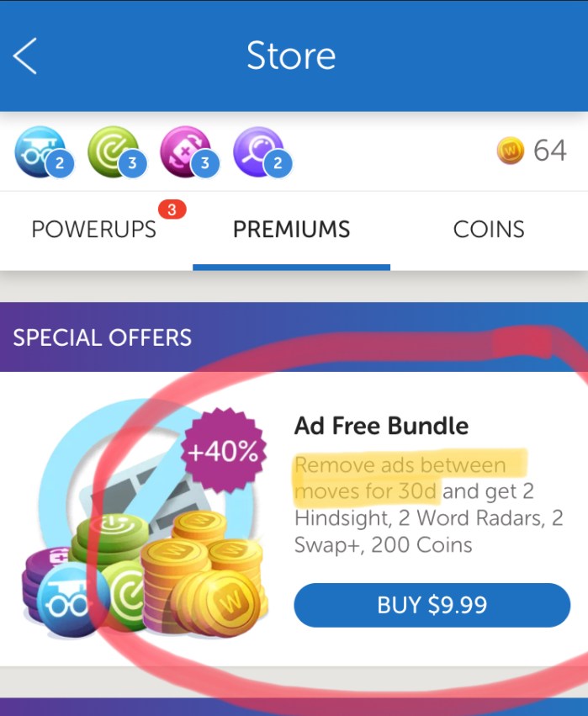Tap the Ad Free Bundle title

pos(381,426)
